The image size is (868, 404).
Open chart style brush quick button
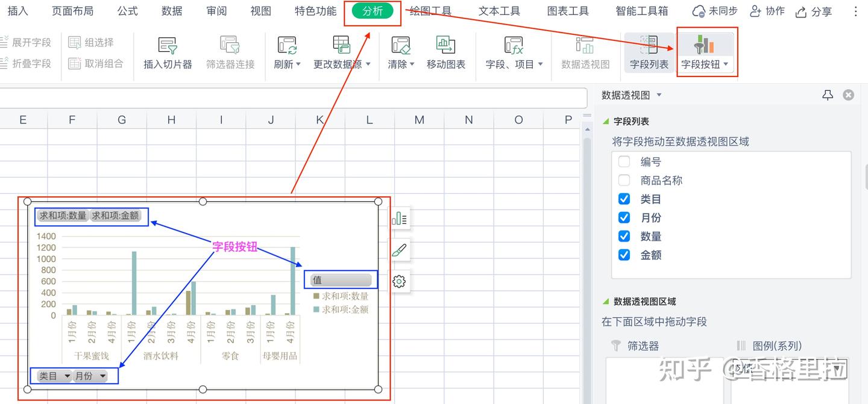pos(400,250)
